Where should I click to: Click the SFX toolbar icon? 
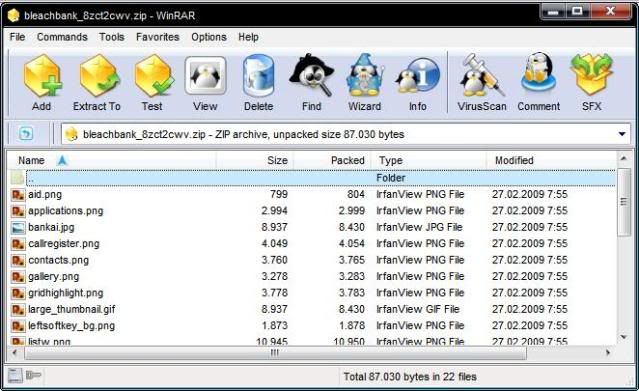591,75
